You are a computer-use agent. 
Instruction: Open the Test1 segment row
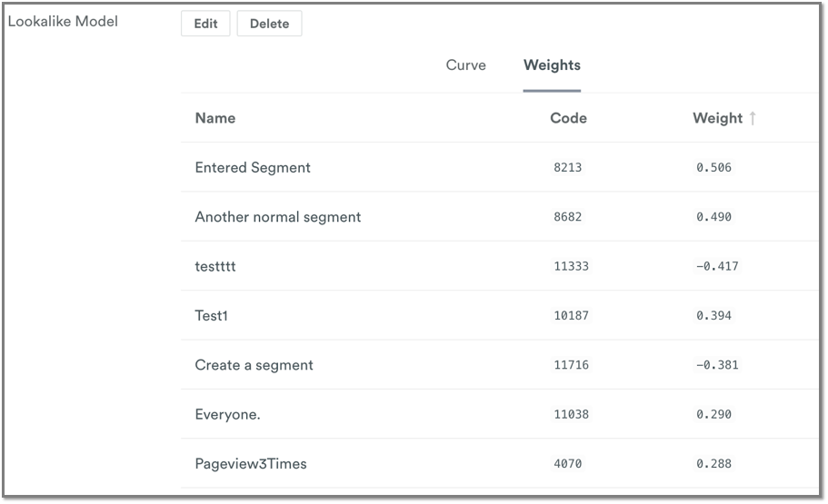point(499,316)
